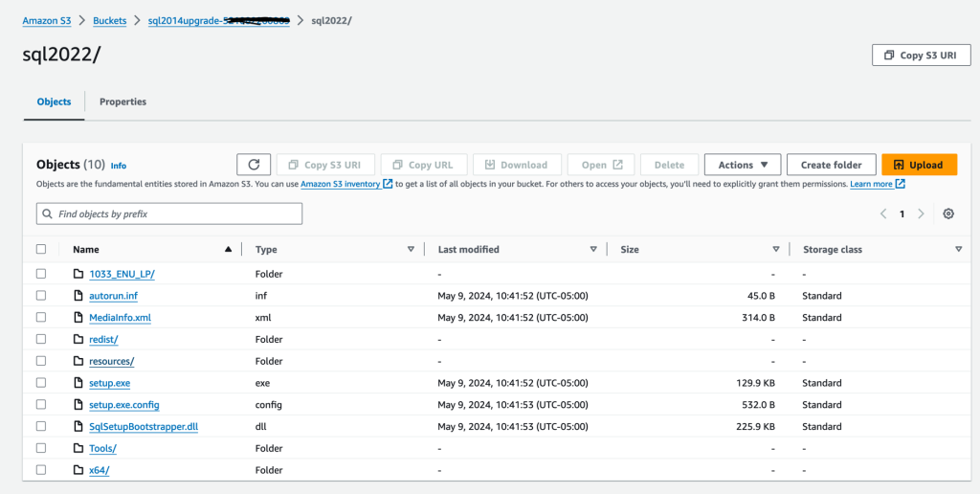
Task: Click external link icon after Amazon S3 inventory
Action: (x=389, y=184)
